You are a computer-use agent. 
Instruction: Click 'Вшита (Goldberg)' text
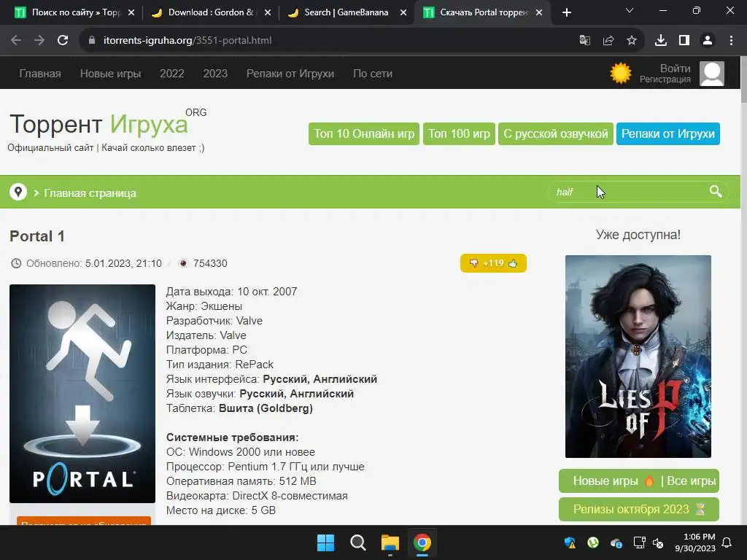[x=266, y=408]
